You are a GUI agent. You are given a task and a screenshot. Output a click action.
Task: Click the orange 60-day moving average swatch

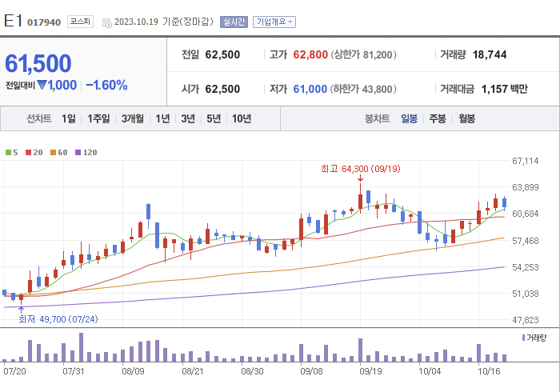coord(54,153)
